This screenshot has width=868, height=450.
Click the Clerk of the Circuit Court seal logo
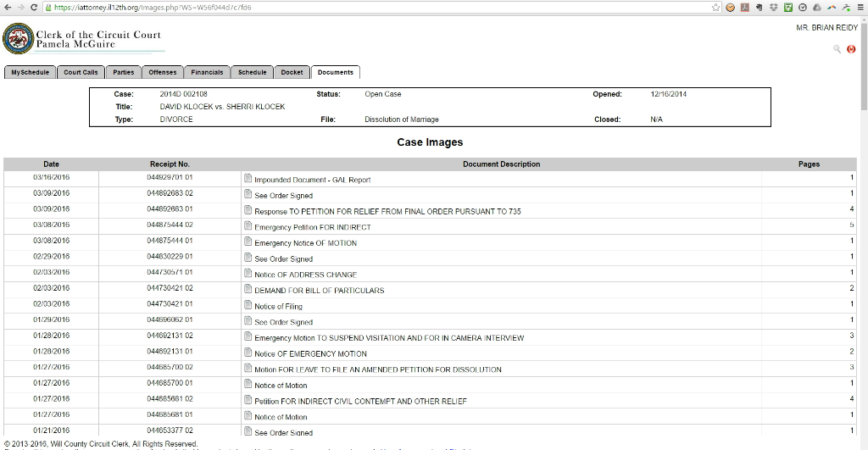(18, 39)
